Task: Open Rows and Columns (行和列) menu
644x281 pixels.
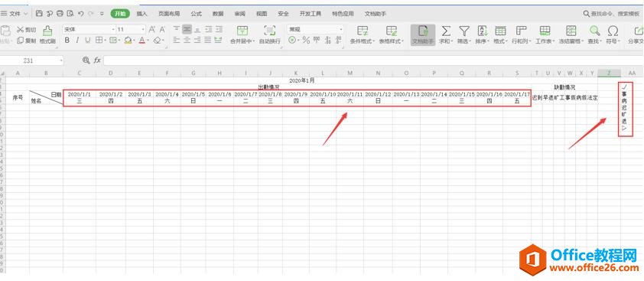Action: [521, 35]
